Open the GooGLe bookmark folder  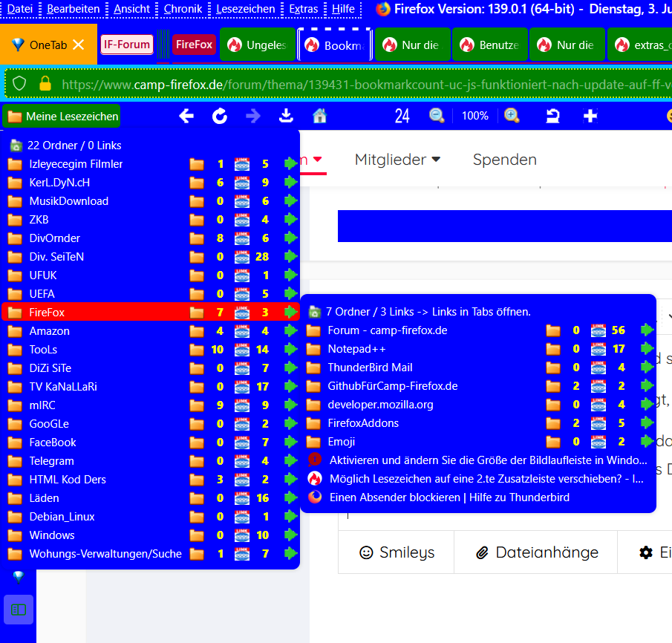[150, 423]
